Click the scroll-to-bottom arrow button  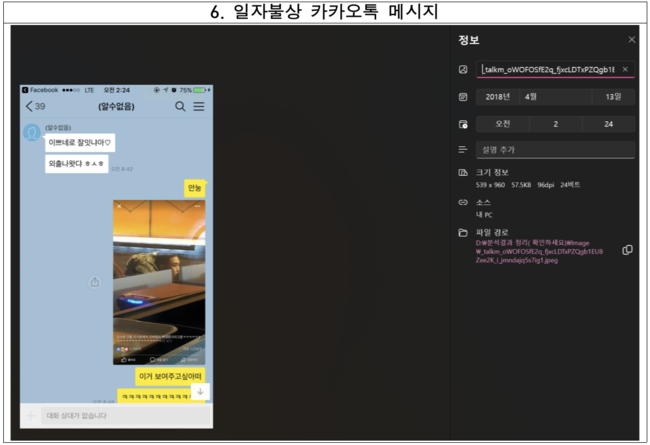[x=200, y=392]
